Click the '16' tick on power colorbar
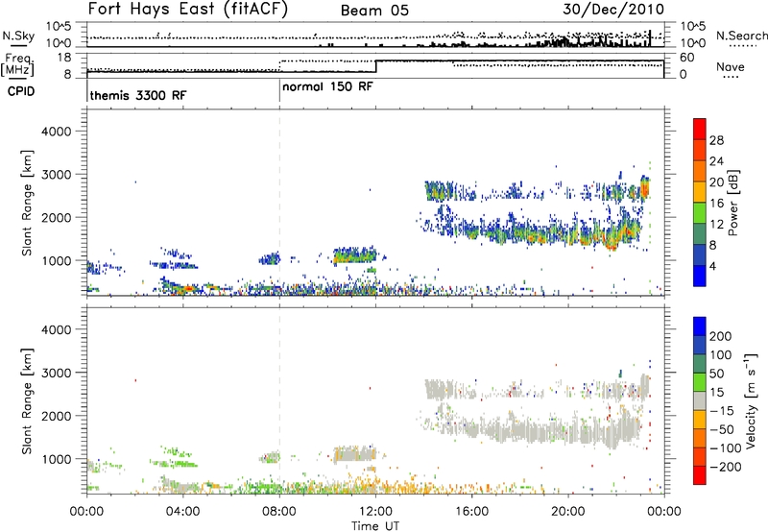768x532 pixels. 716,204
